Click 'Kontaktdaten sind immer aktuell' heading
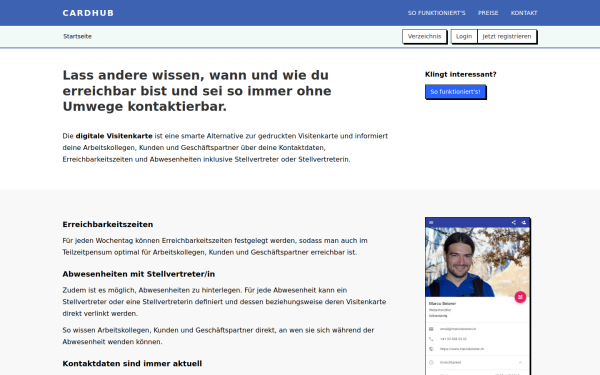The width and height of the screenshot is (600, 375). click(x=132, y=364)
